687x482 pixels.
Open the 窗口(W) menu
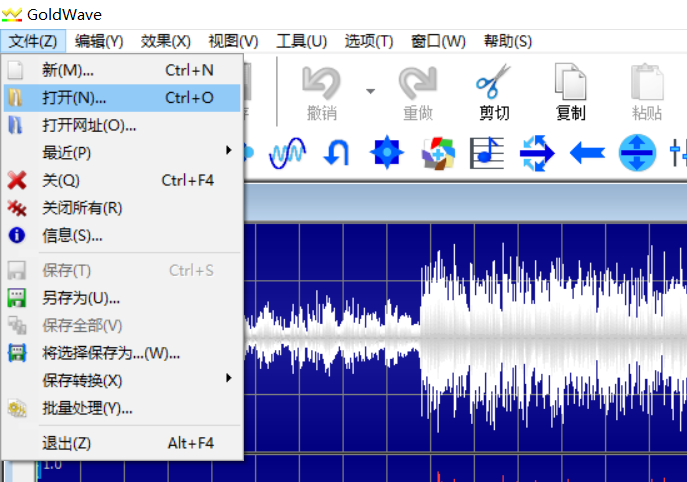click(438, 42)
